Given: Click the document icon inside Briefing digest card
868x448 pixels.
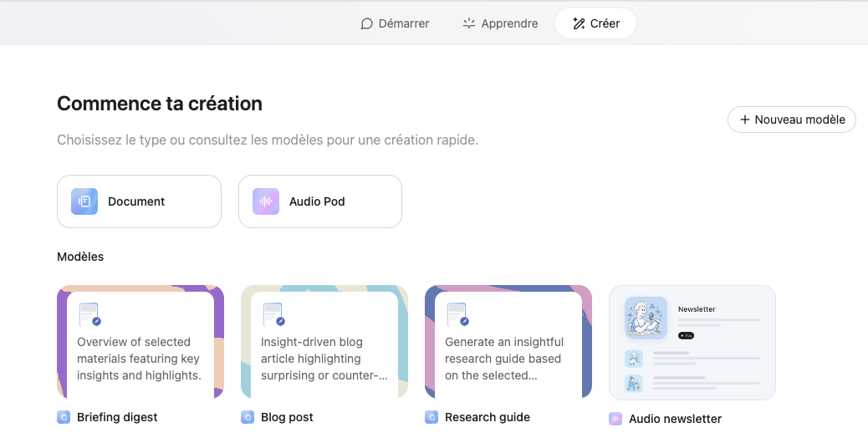Looking at the screenshot, I should 89,315.
